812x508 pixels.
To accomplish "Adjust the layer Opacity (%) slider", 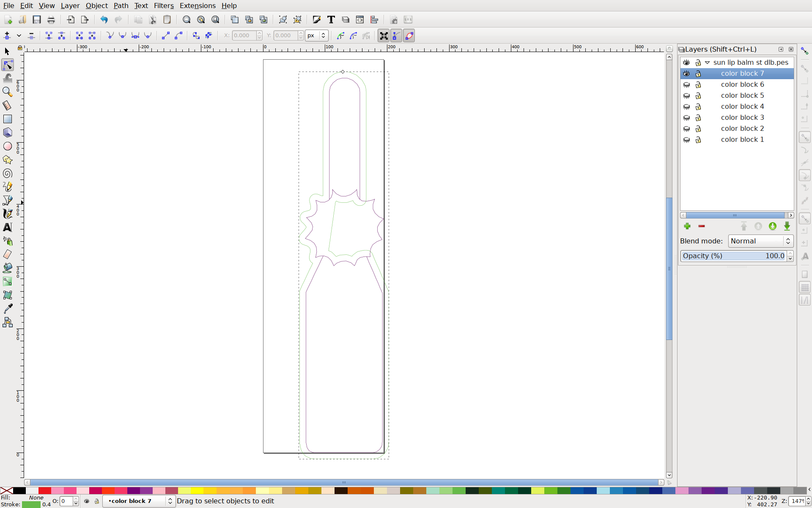I will [734, 256].
